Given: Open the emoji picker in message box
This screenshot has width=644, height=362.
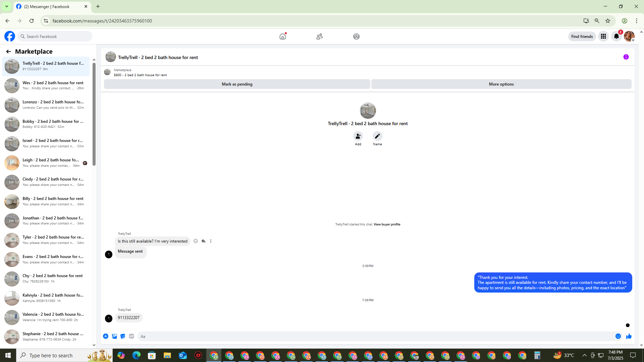Looking at the screenshot, I should pos(618,336).
